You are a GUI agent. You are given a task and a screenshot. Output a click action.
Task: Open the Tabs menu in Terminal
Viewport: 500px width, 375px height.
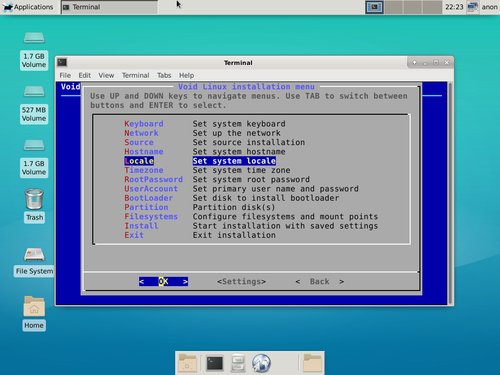pyautogui.click(x=164, y=75)
